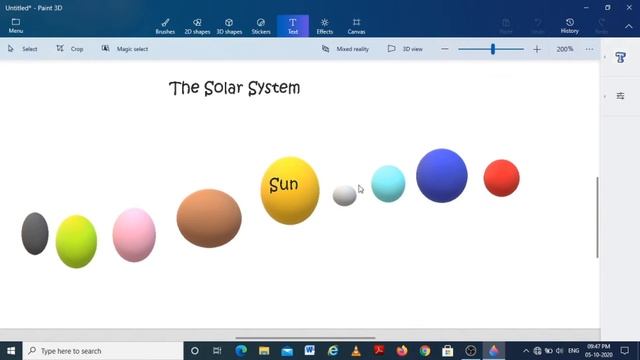640x360 pixels.
Task: Click the ENG language indicator
Action: tap(573, 351)
